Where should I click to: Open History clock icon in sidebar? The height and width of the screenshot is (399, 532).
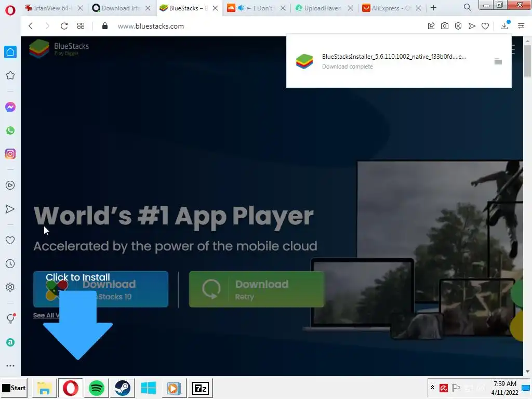(10, 263)
